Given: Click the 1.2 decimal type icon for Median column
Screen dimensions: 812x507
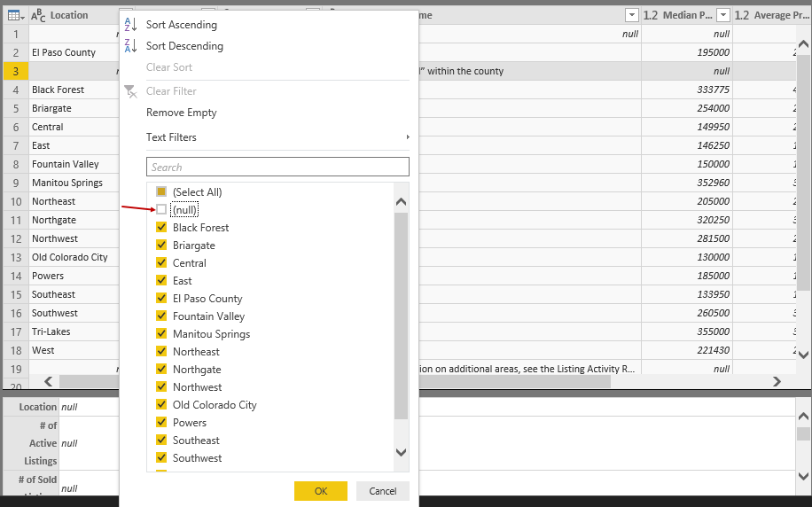Looking at the screenshot, I should pos(651,15).
